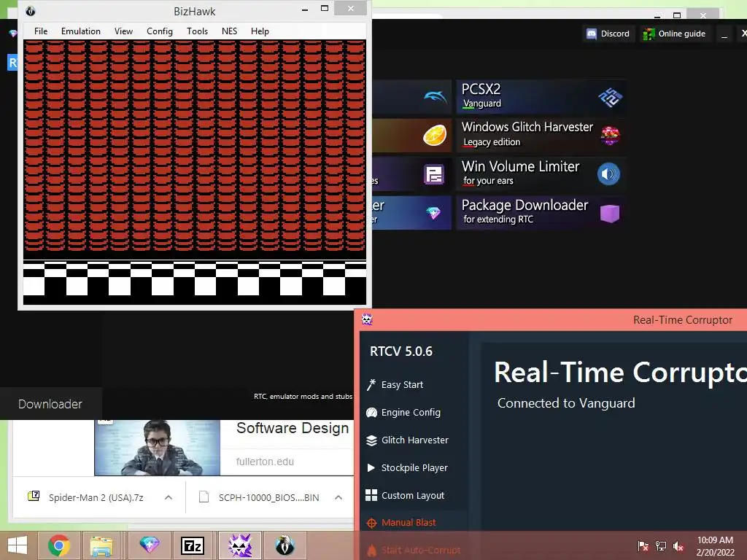Open the Emulation menu in BizHawk
Screen dimensions: 747x560
(80, 31)
